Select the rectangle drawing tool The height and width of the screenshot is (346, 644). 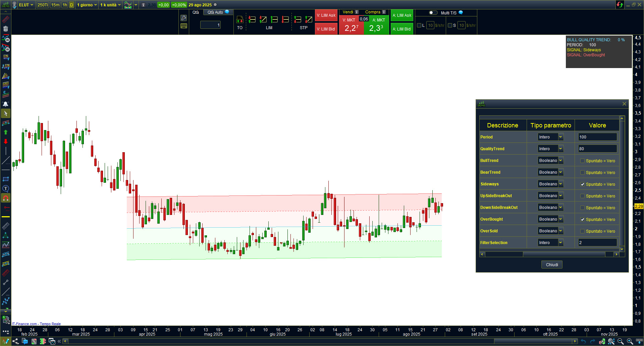point(6,179)
